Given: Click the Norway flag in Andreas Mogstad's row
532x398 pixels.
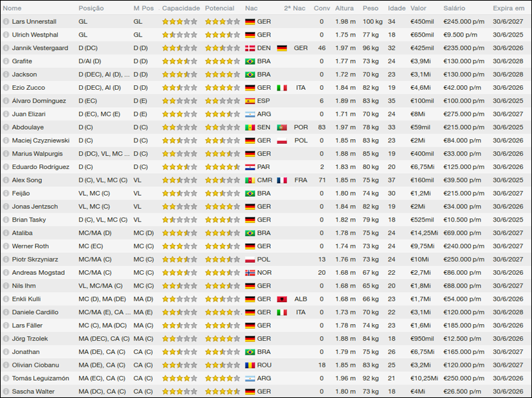Looking at the screenshot, I should (x=250, y=272).
